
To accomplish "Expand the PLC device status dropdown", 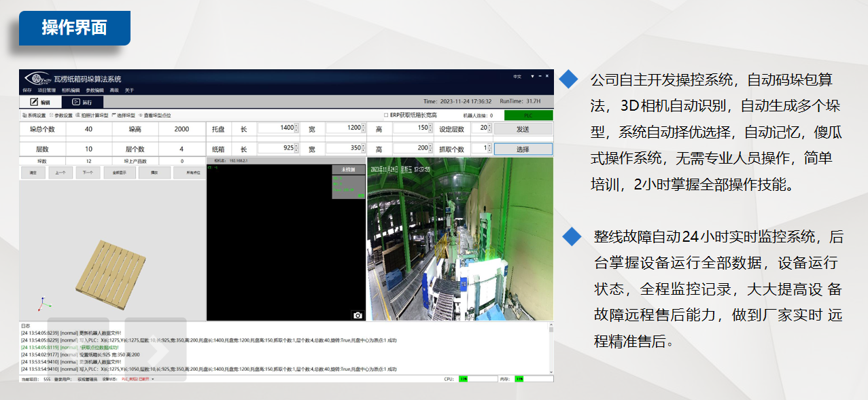I will pyautogui.click(x=153, y=379).
